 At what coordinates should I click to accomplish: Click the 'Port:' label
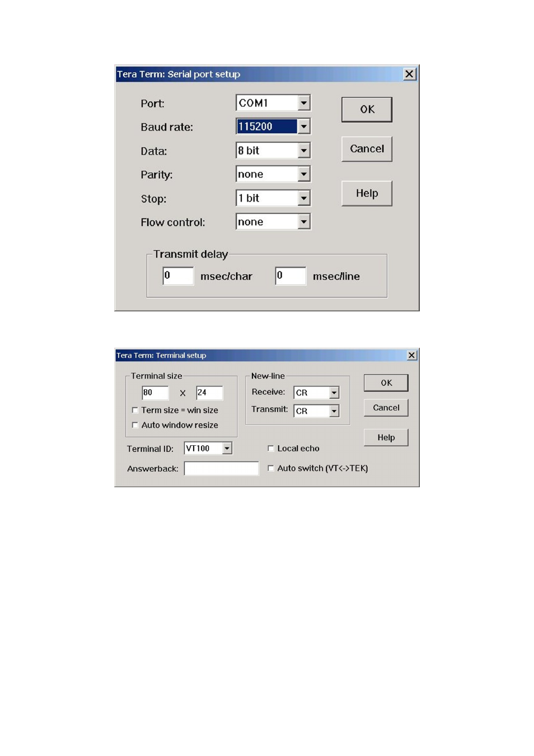pos(152,104)
